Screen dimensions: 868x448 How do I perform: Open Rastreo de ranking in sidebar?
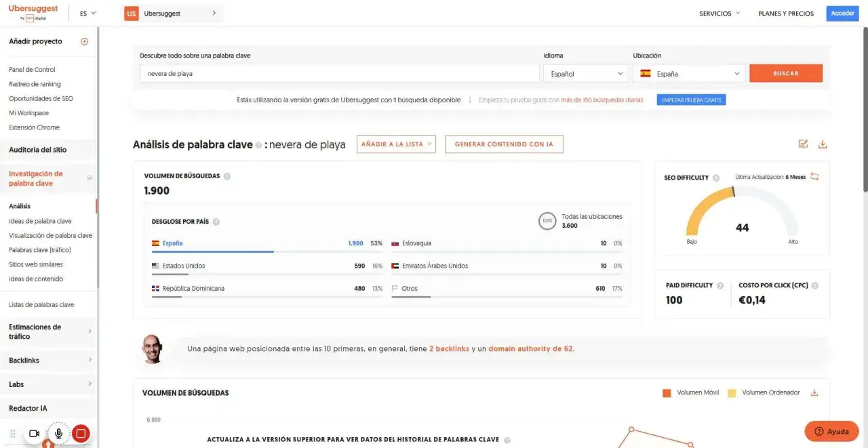tap(35, 84)
